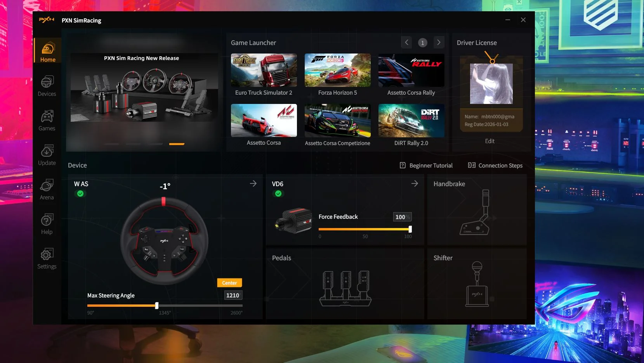Click the steering angle readout -1°
The height and width of the screenshot is (363, 644).
[165, 187]
